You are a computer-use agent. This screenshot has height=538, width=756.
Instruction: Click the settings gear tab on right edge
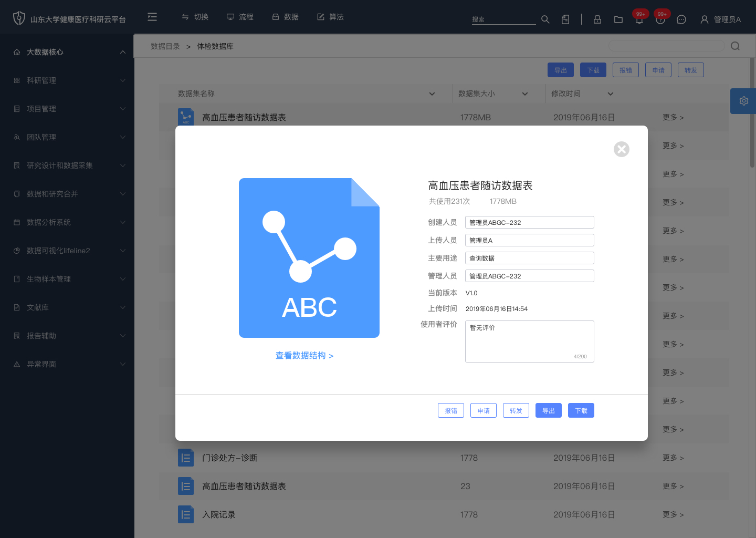[743, 101]
